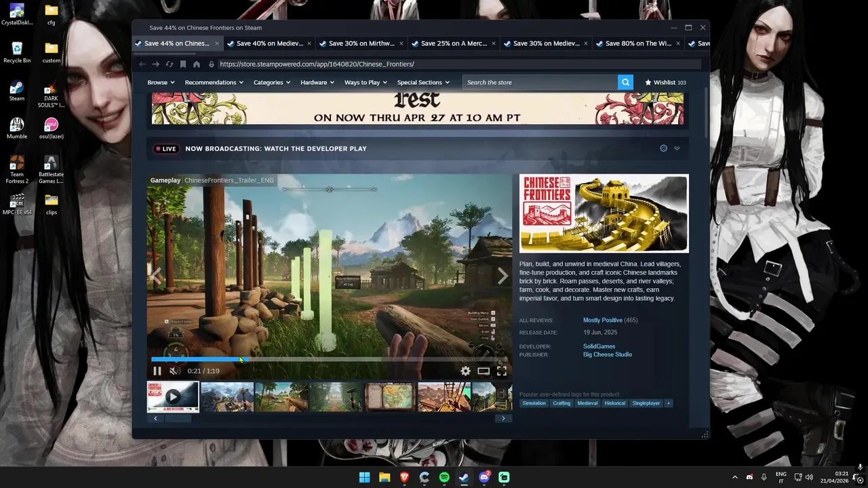868x488 pixels.
Task: Expand the Hardware menu
Action: coord(318,82)
